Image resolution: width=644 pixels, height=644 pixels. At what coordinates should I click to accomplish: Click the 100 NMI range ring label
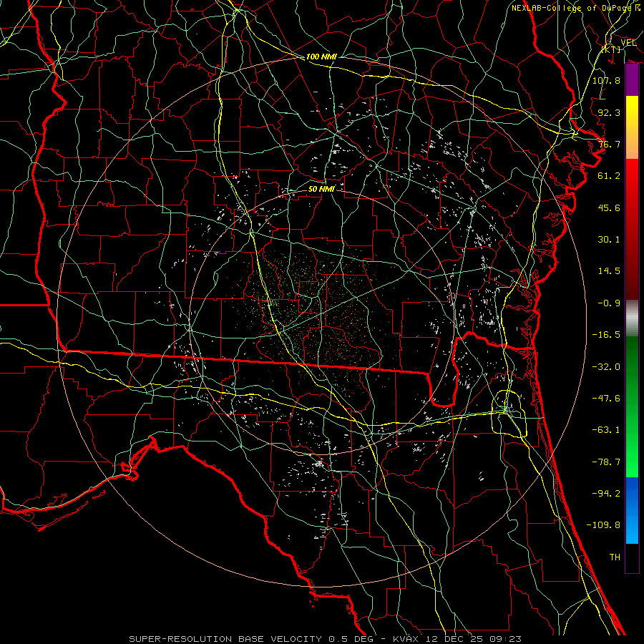[321, 57]
